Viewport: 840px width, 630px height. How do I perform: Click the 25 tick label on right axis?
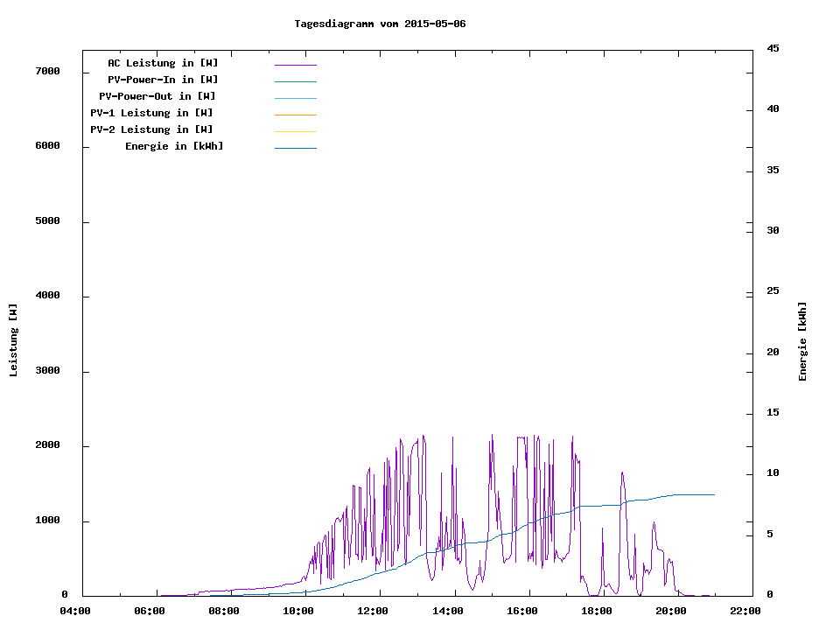[773, 290]
